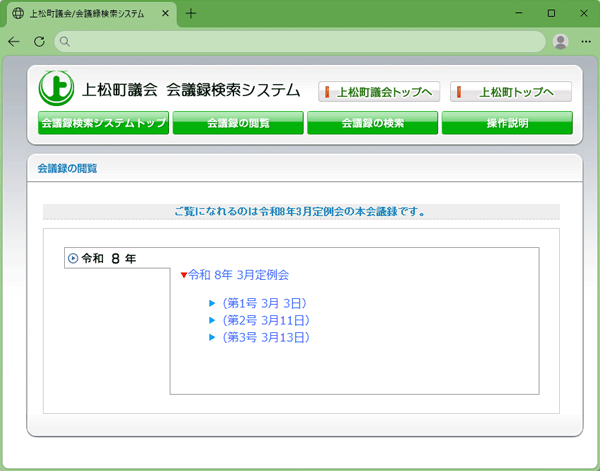Click blue arrow beside 第2号 3月11日
The width and height of the screenshot is (600, 471).
(212, 320)
